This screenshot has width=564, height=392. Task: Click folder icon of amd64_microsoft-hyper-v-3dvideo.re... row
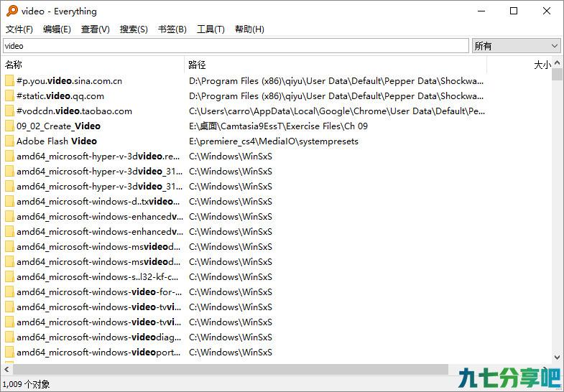[9, 157]
